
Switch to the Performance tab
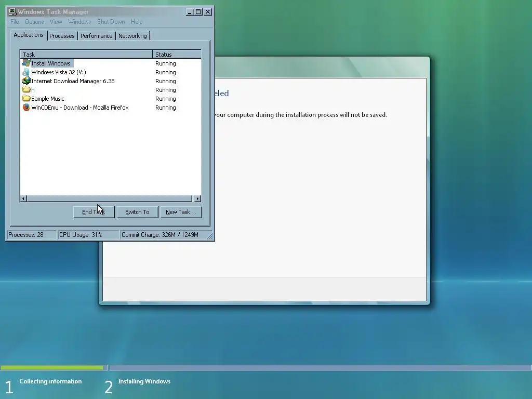[96, 36]
